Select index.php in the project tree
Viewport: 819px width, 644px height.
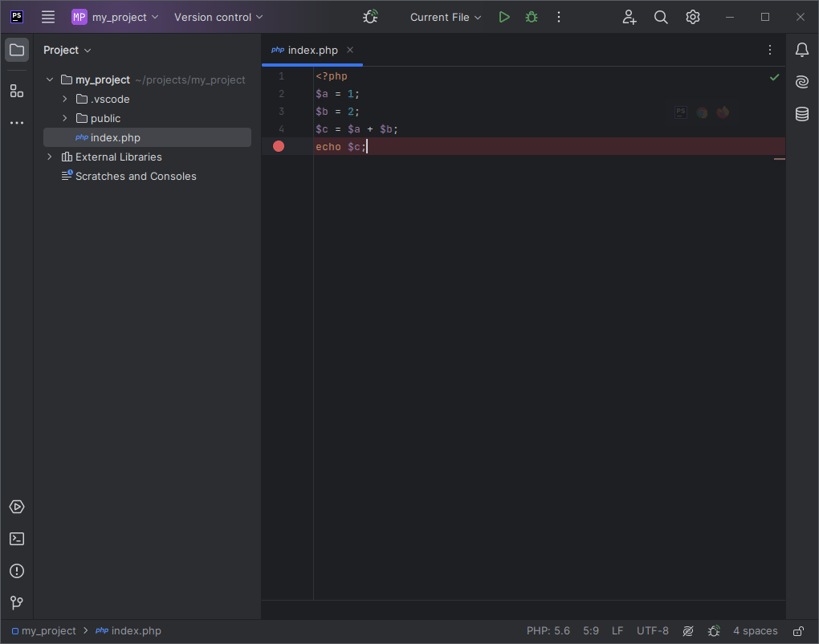(116, 137)
